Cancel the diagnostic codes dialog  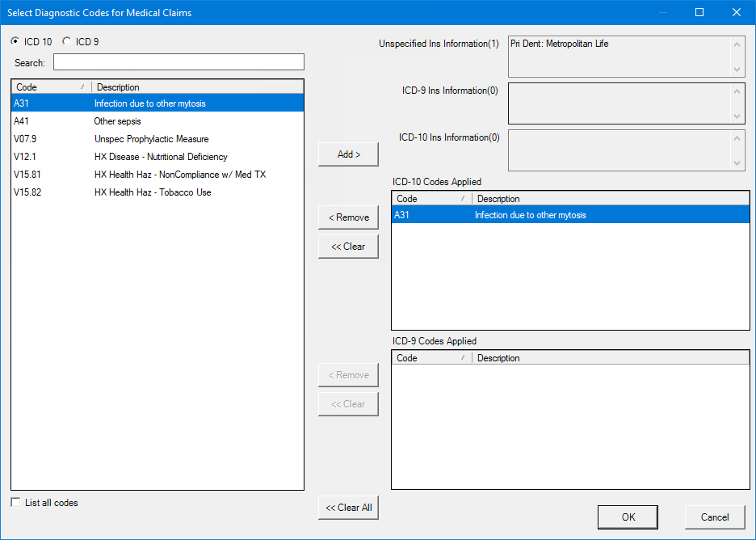pyautogui.click(x=714, y=517)
